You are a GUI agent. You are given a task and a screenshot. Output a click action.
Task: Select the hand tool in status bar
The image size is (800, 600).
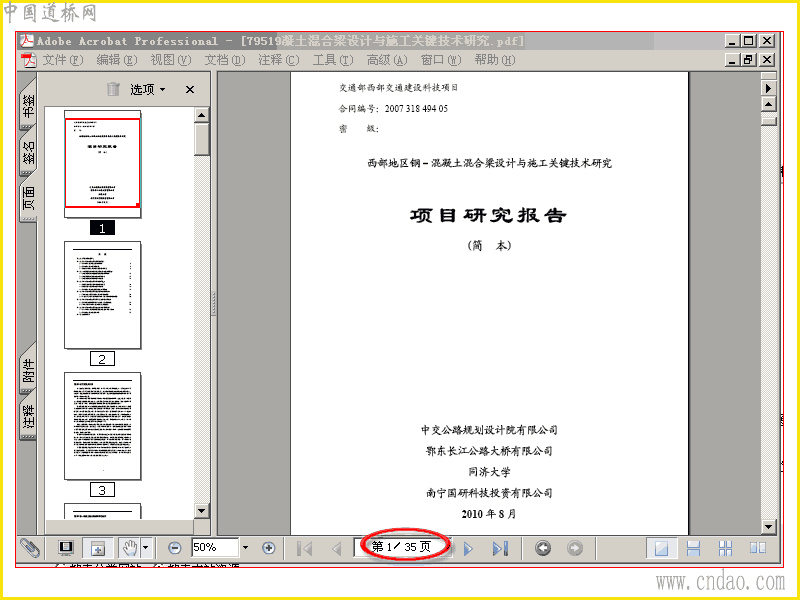click(130, 548)
